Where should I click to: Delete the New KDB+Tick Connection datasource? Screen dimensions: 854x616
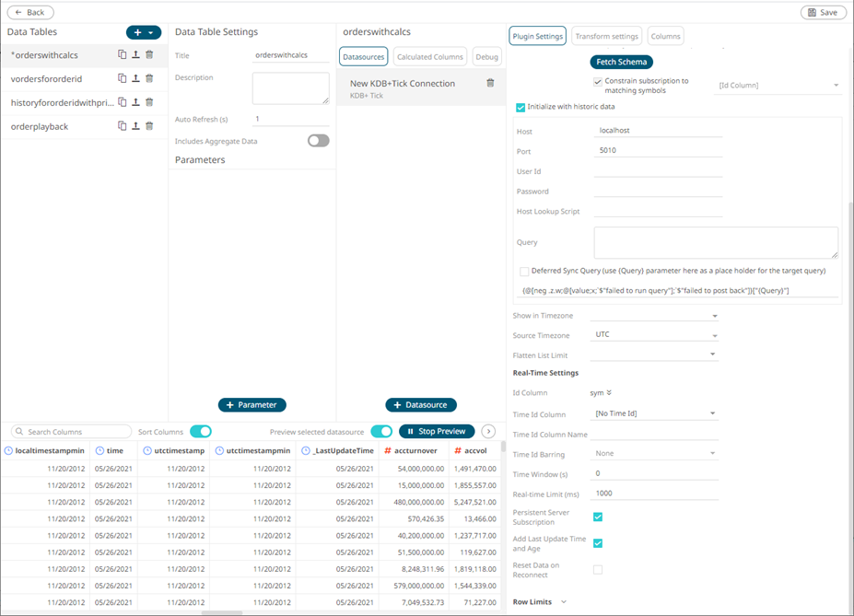point(490,83)
